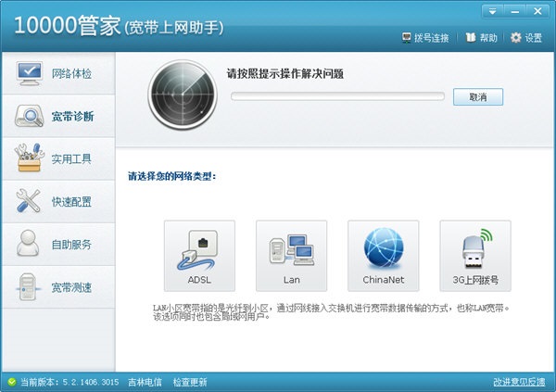Viewport: 556px width, 392px height.
Task: Open 快速配置 sidebar label
Action: coord(71,202)
